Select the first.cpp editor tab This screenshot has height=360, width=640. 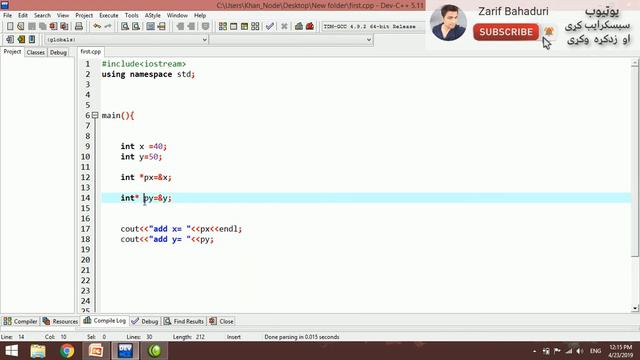coord(91,52)
